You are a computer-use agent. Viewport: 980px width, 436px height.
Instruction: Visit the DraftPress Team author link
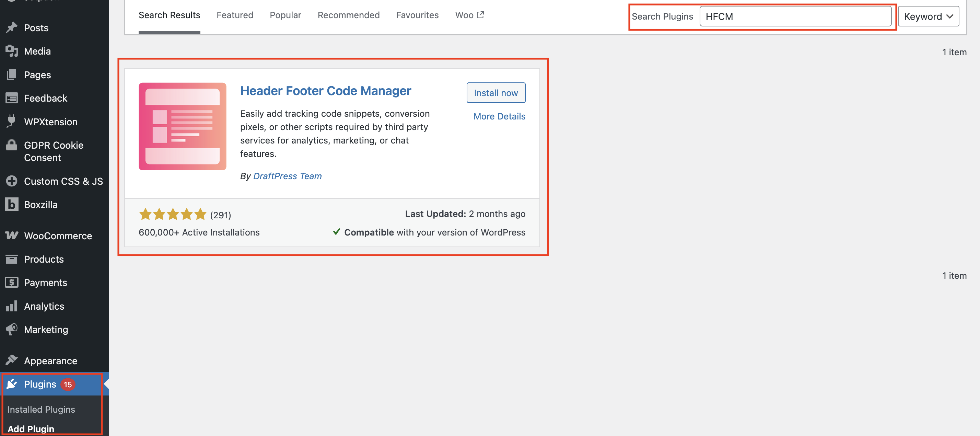coord(287,176)
